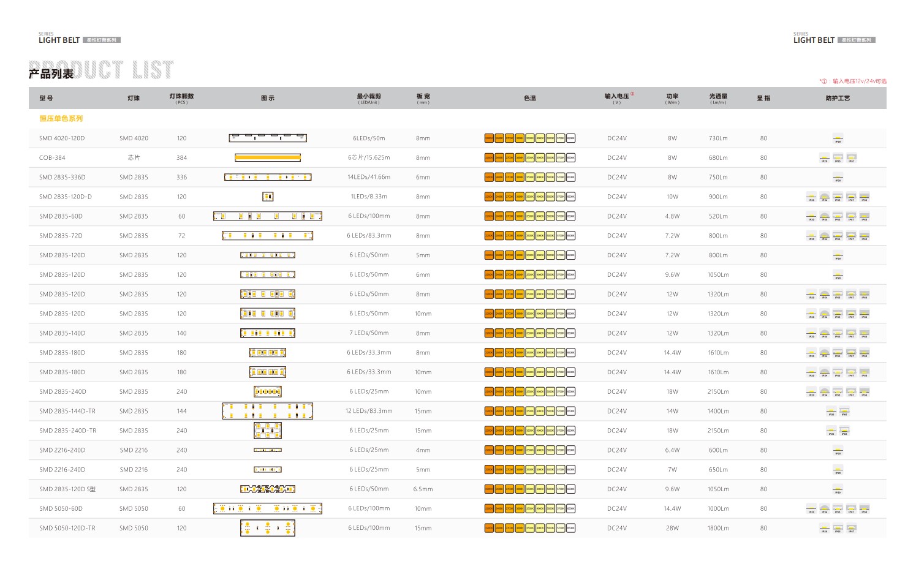Select the IP20 icon in SMD 5050-60D row
916x588 pixels.
pyautogui.click(x=811, y=509)
